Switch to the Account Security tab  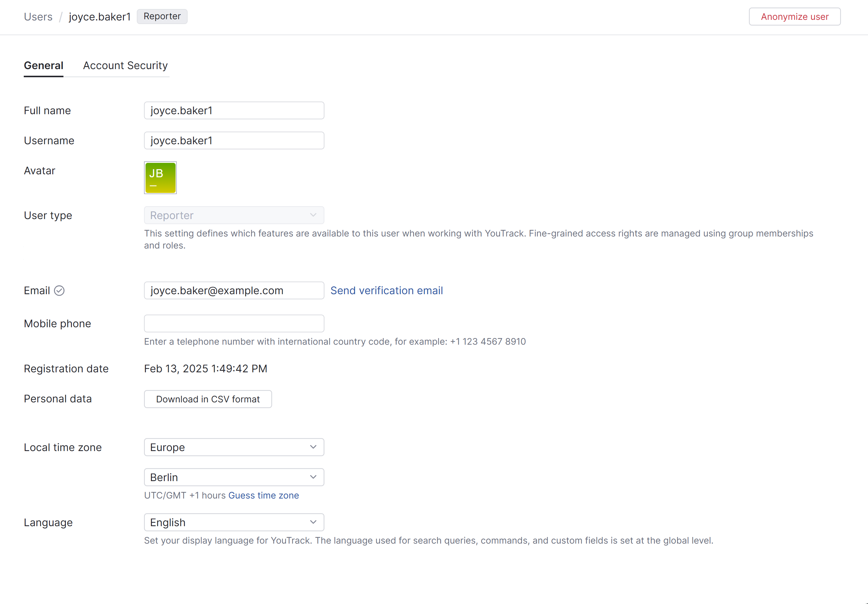(x=125, y=65)
